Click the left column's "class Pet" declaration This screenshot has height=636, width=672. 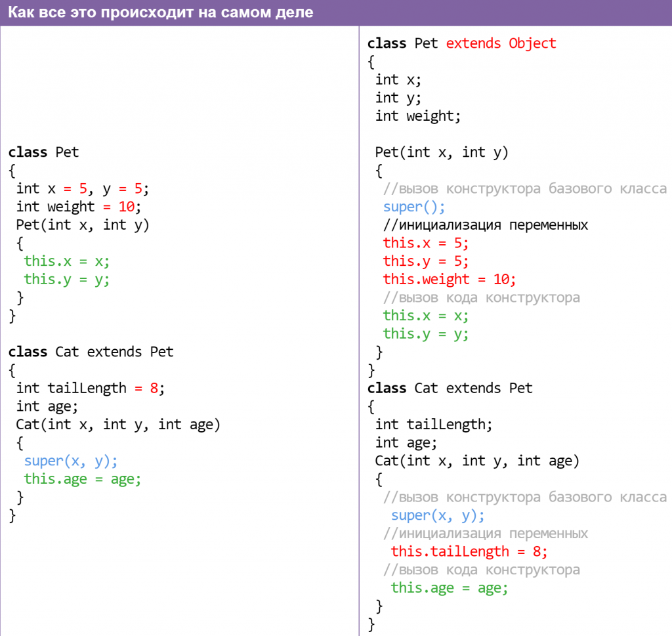43,152
